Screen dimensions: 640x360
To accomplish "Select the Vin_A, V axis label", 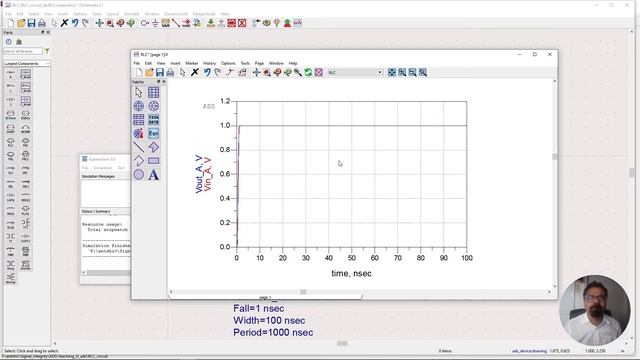I will (207, 174).
